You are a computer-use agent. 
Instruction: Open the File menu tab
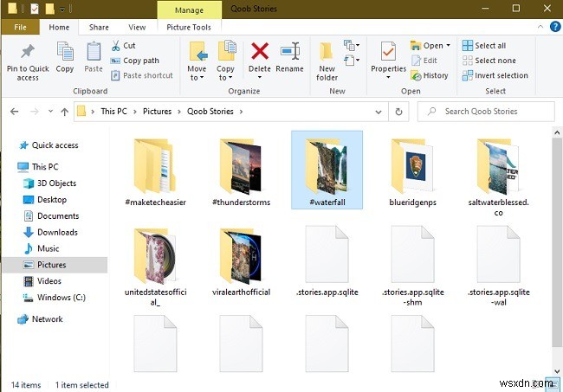click(x=20, y=27)
